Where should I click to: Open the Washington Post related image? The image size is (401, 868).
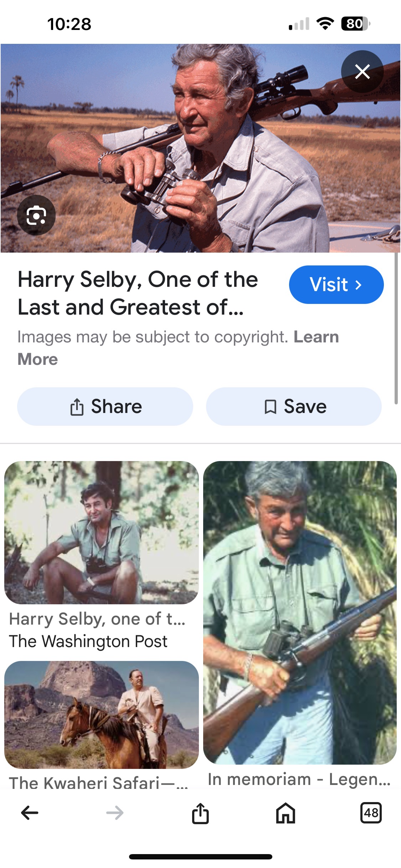101,532
